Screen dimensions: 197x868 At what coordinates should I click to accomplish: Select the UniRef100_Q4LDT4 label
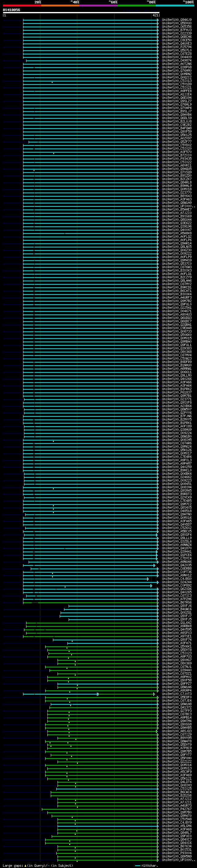(x=176, y=782)
